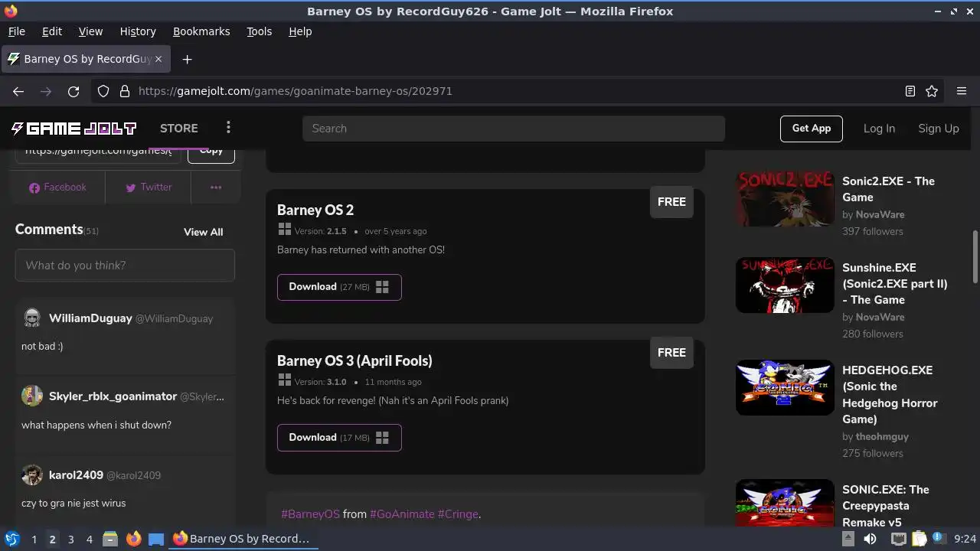
Task: Switch to workspace 4
Action: (x=89, y=539)
